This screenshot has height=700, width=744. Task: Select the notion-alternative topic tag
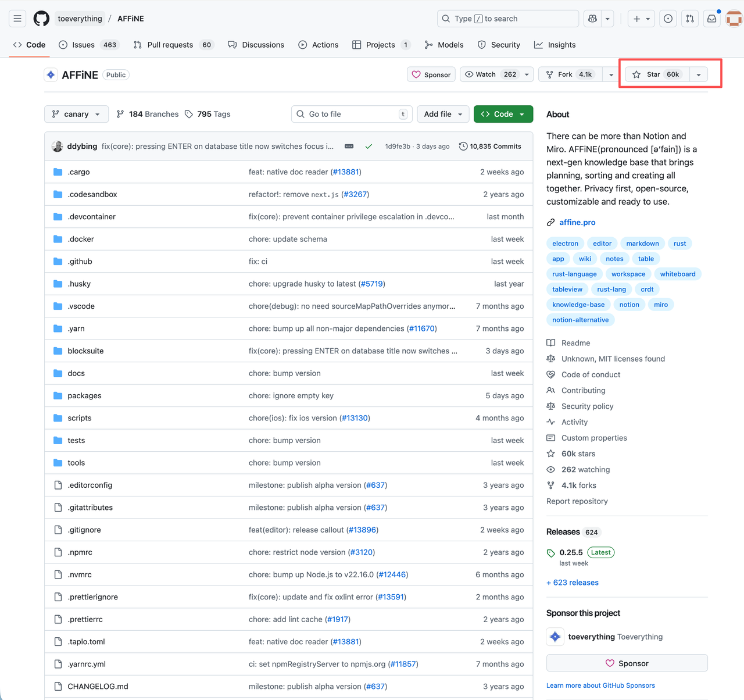click(581, 320)
